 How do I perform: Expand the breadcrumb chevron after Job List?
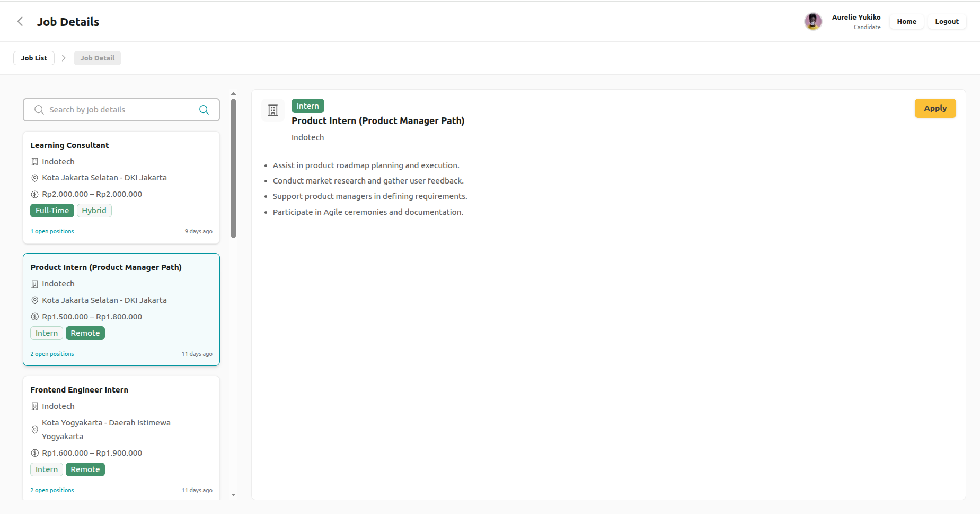64,58
